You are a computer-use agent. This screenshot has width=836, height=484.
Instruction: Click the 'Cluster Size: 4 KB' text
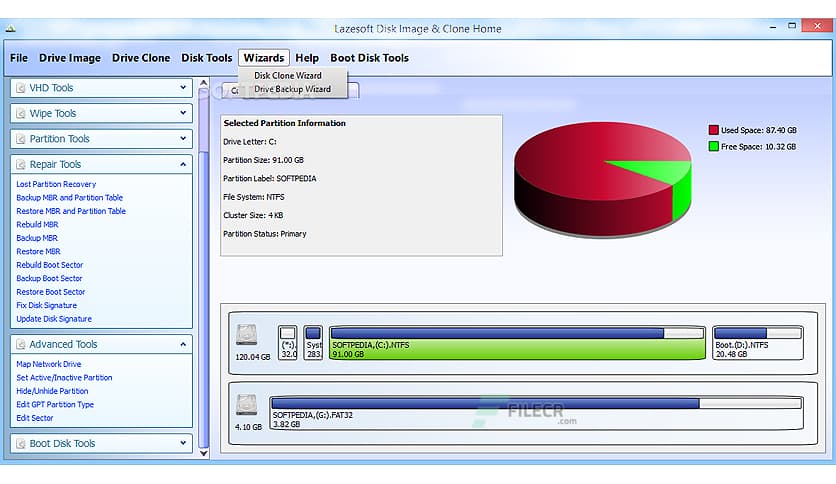click(x=253, y=215)
